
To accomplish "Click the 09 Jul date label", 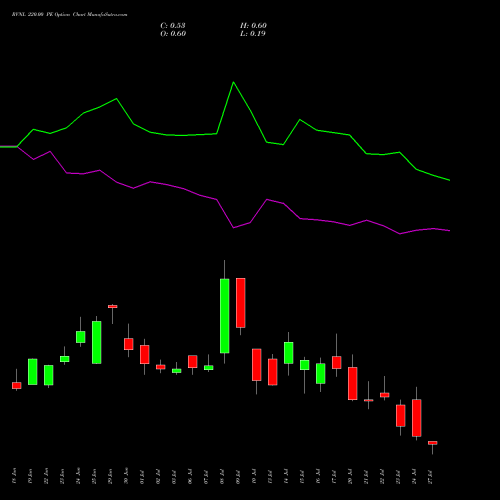I will point(238,476).
